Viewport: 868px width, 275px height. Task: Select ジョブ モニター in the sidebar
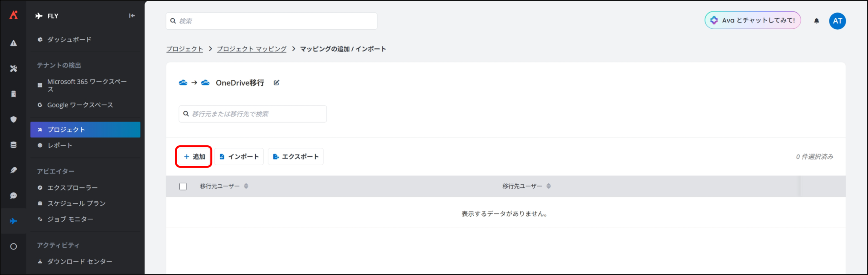(70, 219)
